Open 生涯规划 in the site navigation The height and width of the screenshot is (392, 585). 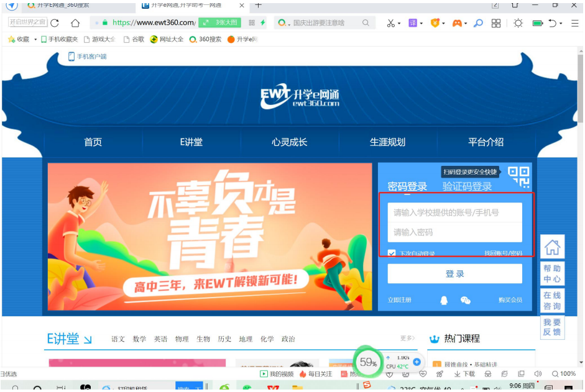click(387, 142)
